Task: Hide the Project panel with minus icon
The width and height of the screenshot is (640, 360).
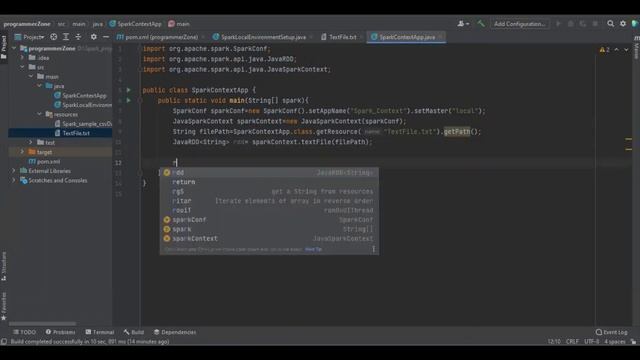Action: click(106, 37)
